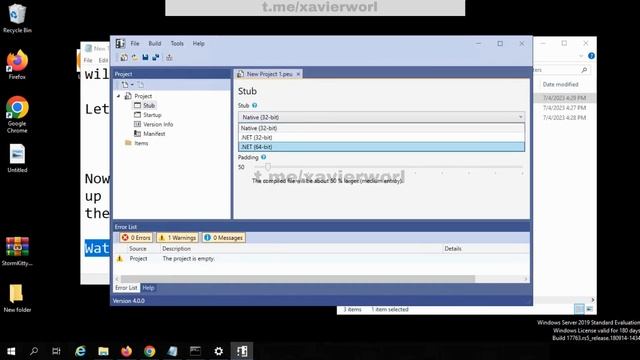The image size is (640, 360).
Task: Click Date modified column in Explorer window
Action: (x=560, y=84)
